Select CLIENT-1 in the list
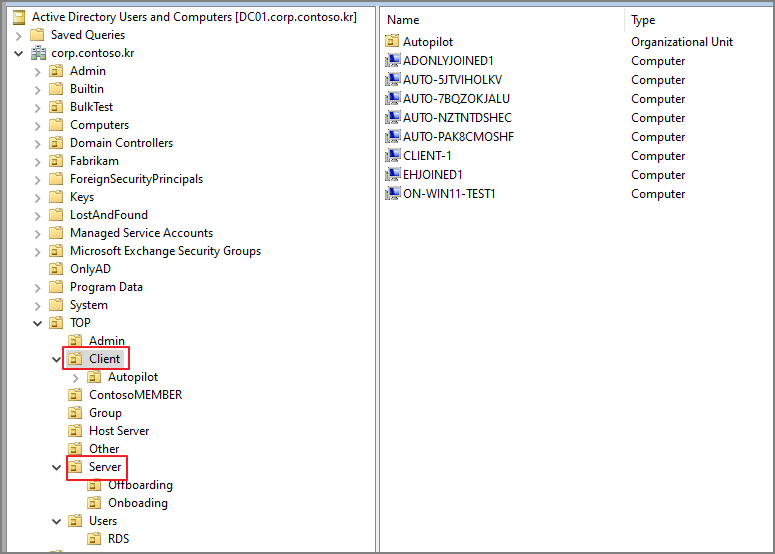Image resolution: width=775 pixels, height=554 pixels. pyautogui.click(x=427, y=156)
